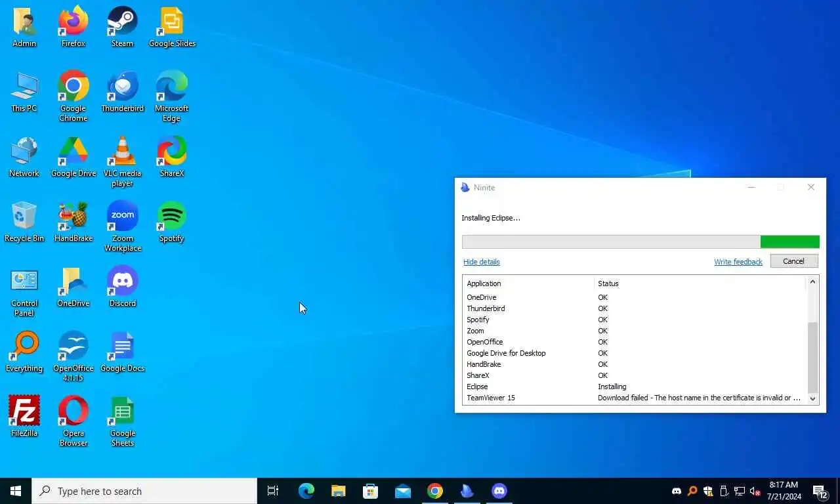Select the Network desktop icon
The height and width of the screenshot is (504, 840).
pos(24,157)
